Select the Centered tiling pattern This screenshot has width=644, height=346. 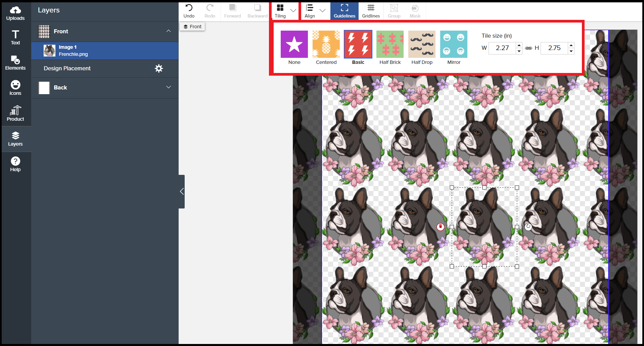point(326,48)
